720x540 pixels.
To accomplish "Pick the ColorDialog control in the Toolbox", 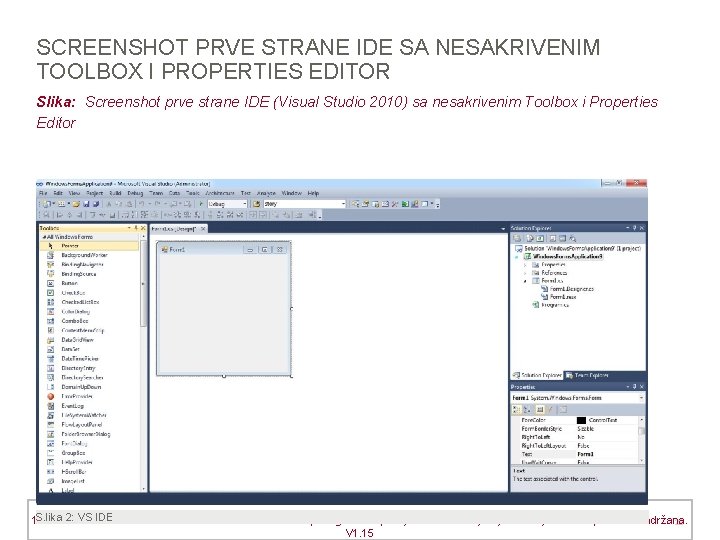I will click(x=89, y=312).
